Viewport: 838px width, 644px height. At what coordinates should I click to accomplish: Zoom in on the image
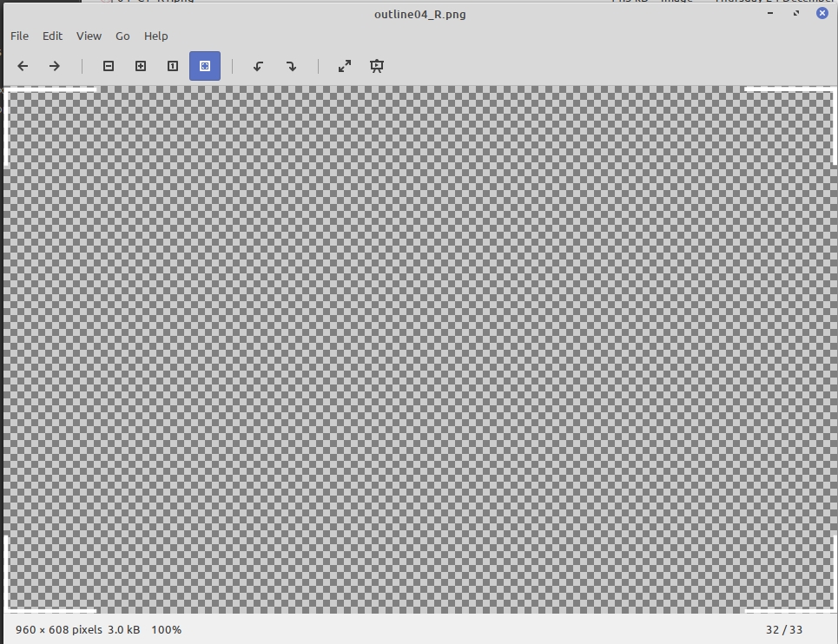coord(141,66)
